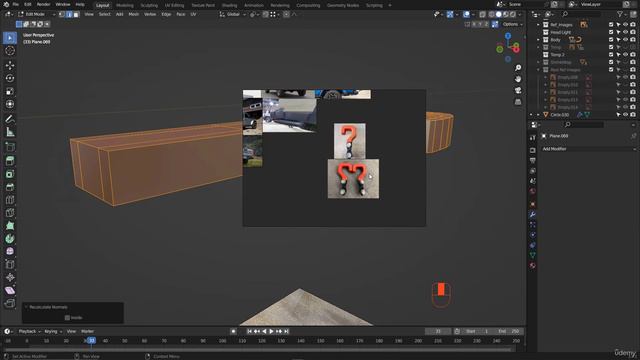Select the Scale tool
The width and height of the screenshot is (640, 360).
(x=10, y=91)
